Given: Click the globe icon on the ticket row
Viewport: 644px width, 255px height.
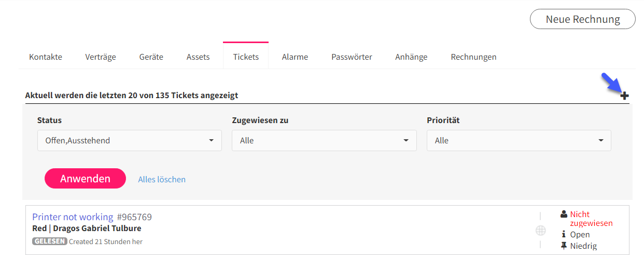Looking at the screenshot, I should 540,230.
